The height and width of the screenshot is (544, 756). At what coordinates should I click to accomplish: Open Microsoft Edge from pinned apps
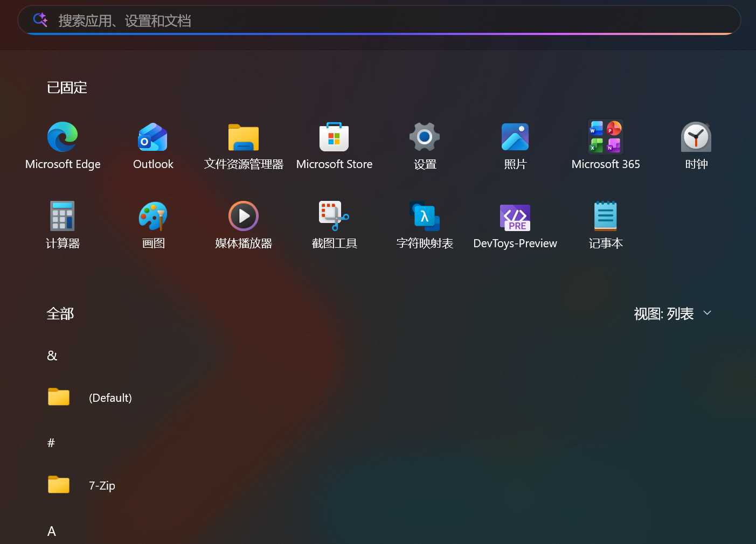tap(63, 137)
